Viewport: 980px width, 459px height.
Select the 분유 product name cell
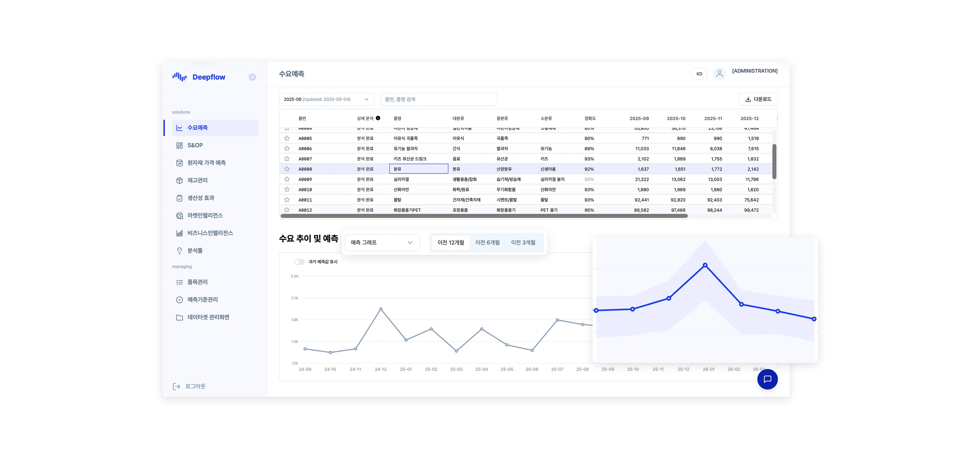[419, 169]
